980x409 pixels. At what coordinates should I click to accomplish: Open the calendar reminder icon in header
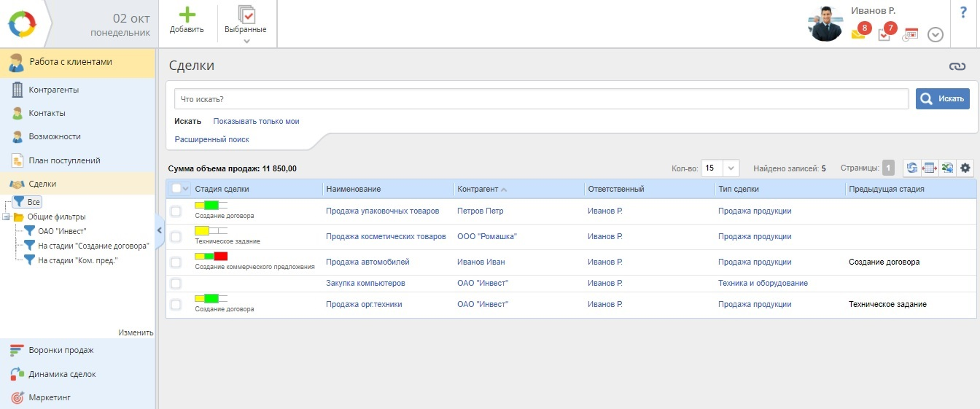pyautogui.click(x=910, y=34)
